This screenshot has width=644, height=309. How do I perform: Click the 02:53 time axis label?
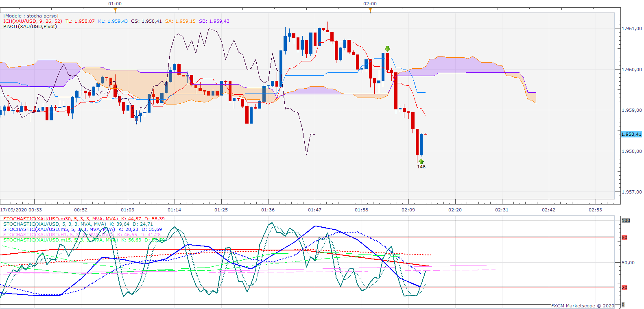[x=596, y=210]
